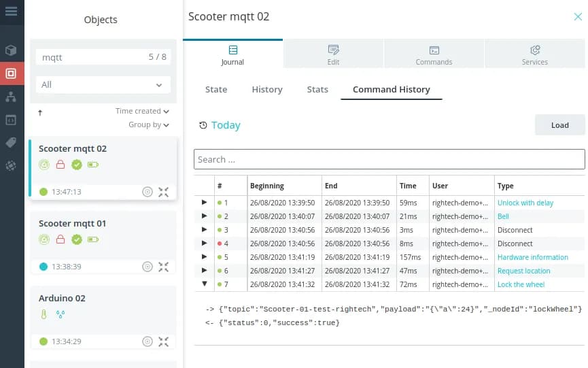
Task: Open the Today date range picker
Action: click(x=220, y=125)
